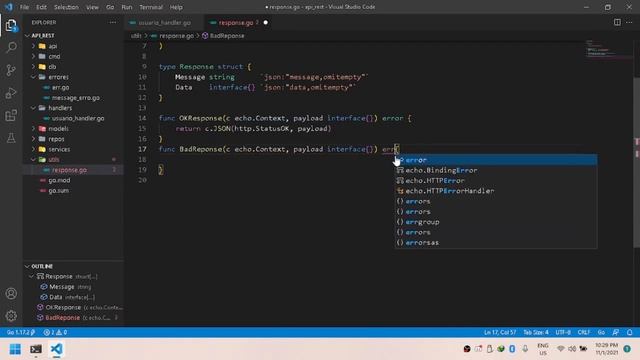Click the VS Code logo icon in title bar
640x360 pixels.
tap(9, 7)
